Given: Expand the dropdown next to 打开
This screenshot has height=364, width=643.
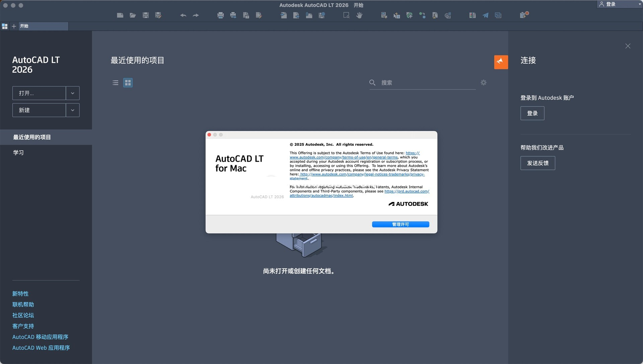Looking at the screenshot, I should (x=72, y=93).
